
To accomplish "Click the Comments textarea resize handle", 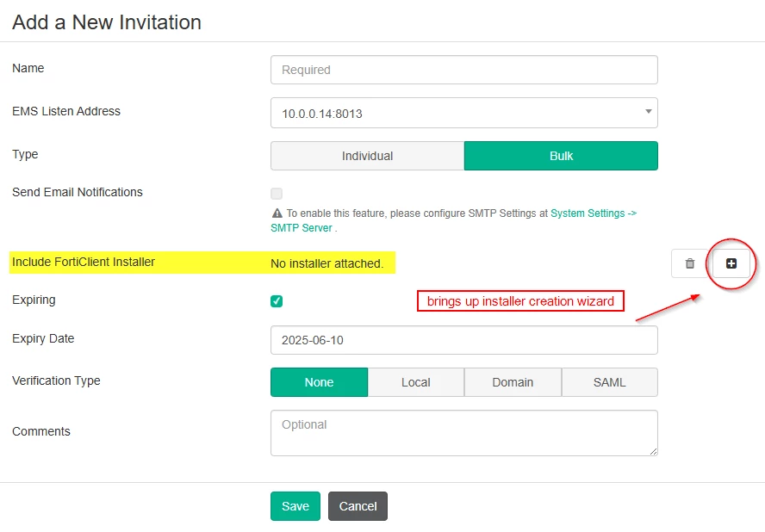I will pyautogui.click(x=653, y=452).
